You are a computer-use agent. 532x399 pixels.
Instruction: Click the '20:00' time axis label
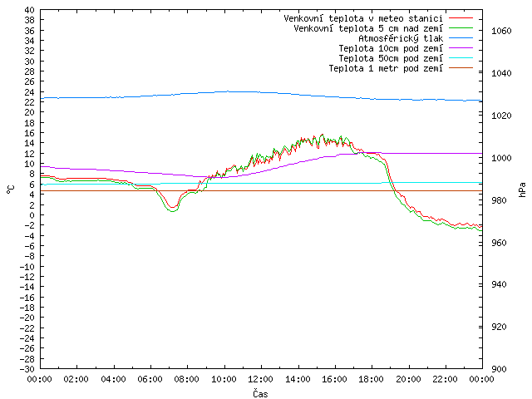408,379
